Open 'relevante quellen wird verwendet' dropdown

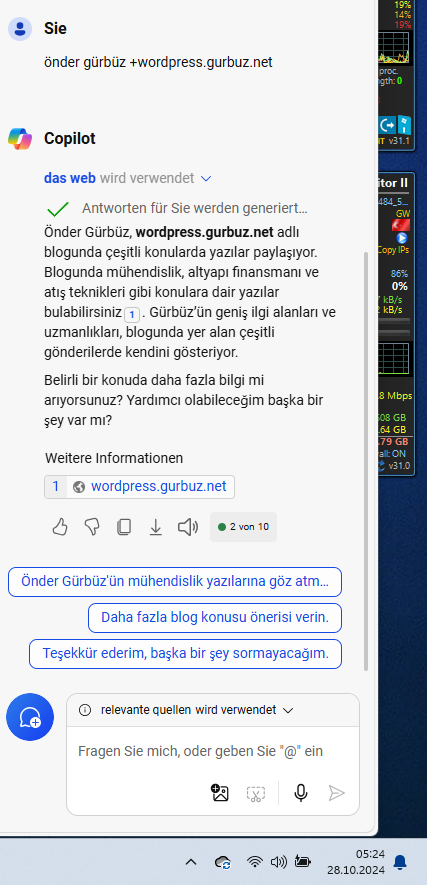(288, 710)
